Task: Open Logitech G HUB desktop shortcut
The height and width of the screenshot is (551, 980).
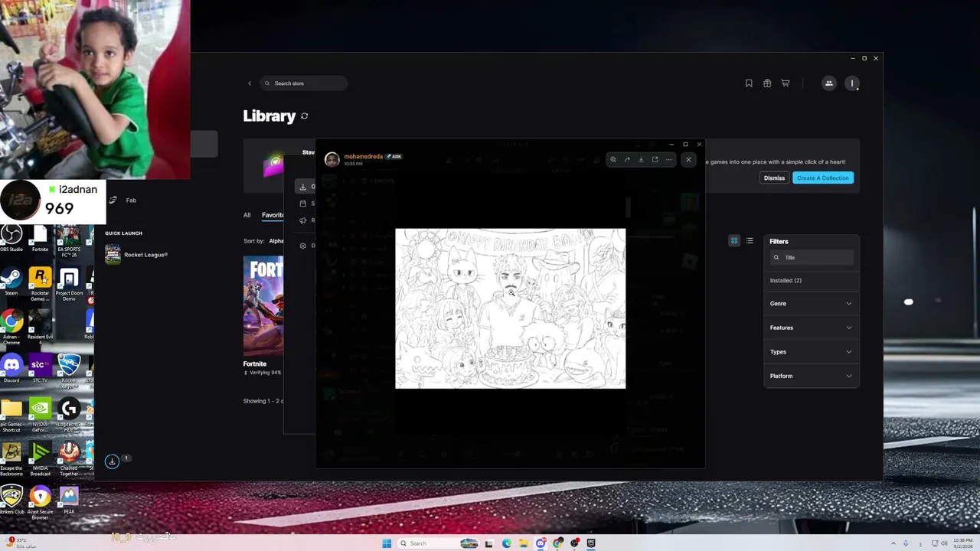Action: pyautogui.click(x=69, y=416)
